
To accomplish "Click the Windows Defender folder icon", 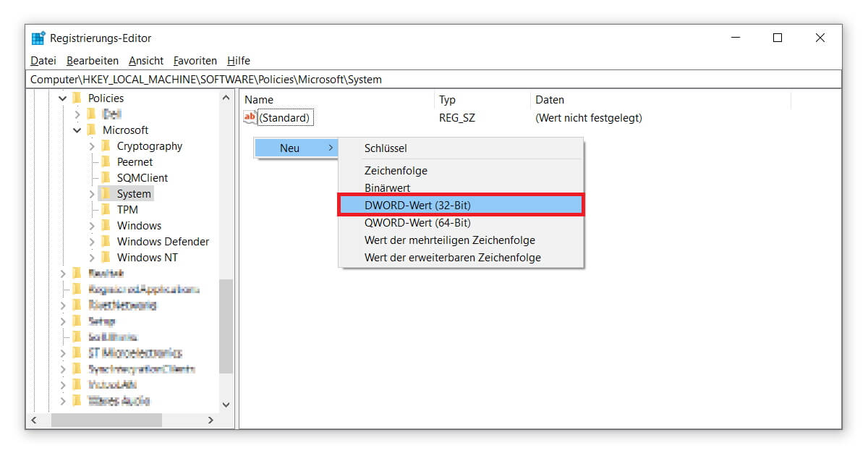I will (106, 242).
